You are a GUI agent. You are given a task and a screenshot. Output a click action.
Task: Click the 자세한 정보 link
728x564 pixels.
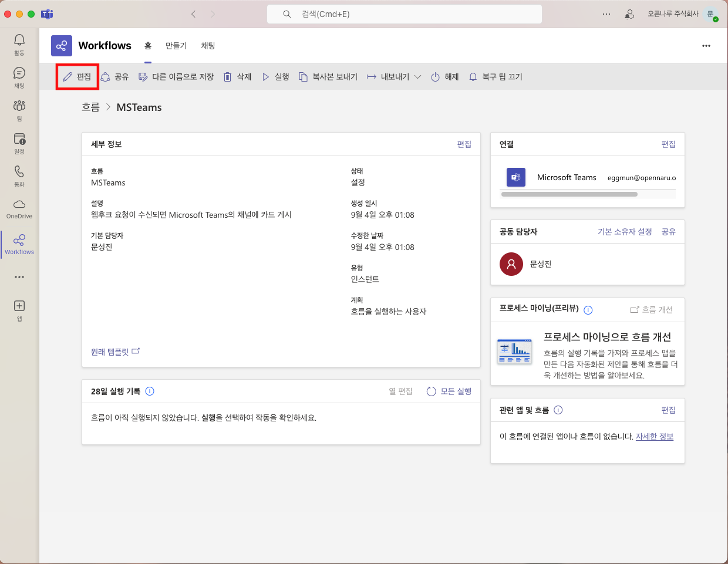click(654, 437)
